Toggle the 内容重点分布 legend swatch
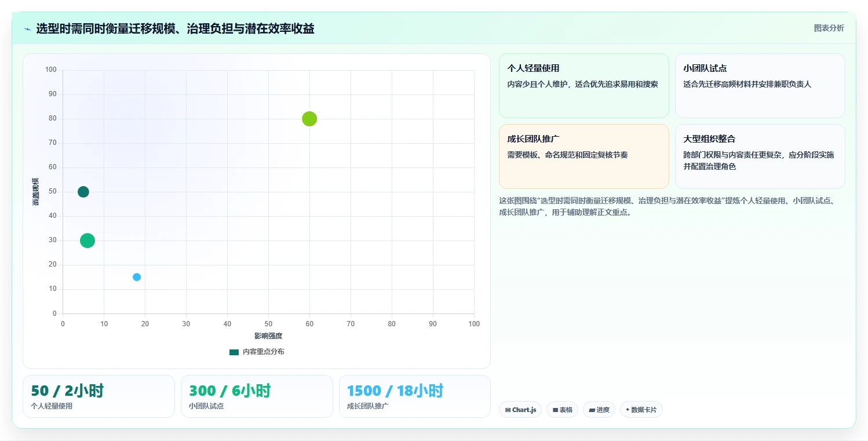Viewport: 868px width, 441px height. (x=234, y=352)
